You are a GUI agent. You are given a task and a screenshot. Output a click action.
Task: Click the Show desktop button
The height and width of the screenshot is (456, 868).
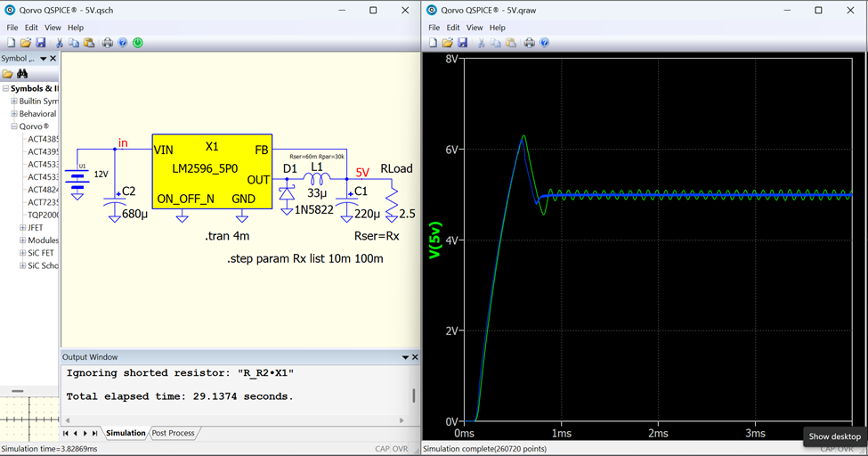tap(834, 436)
